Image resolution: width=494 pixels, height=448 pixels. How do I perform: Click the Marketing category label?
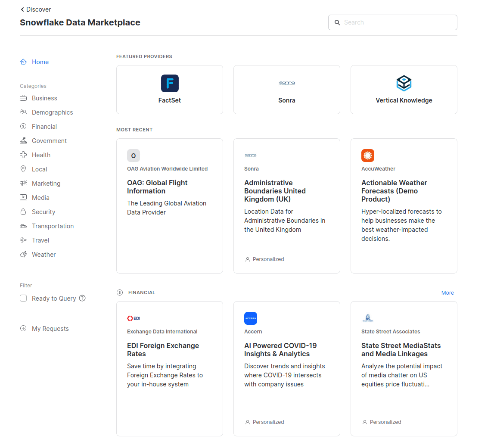(46, 183)
